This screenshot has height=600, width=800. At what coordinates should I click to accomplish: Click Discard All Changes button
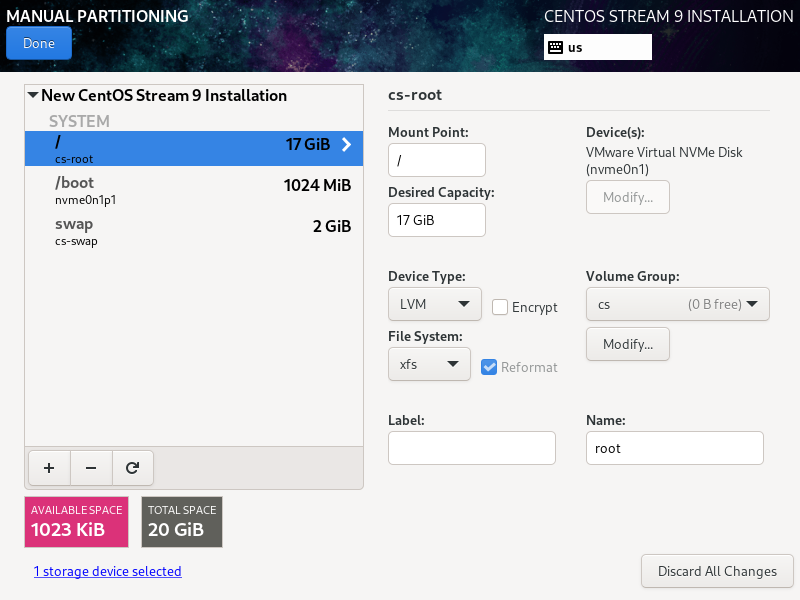point(717,571)
